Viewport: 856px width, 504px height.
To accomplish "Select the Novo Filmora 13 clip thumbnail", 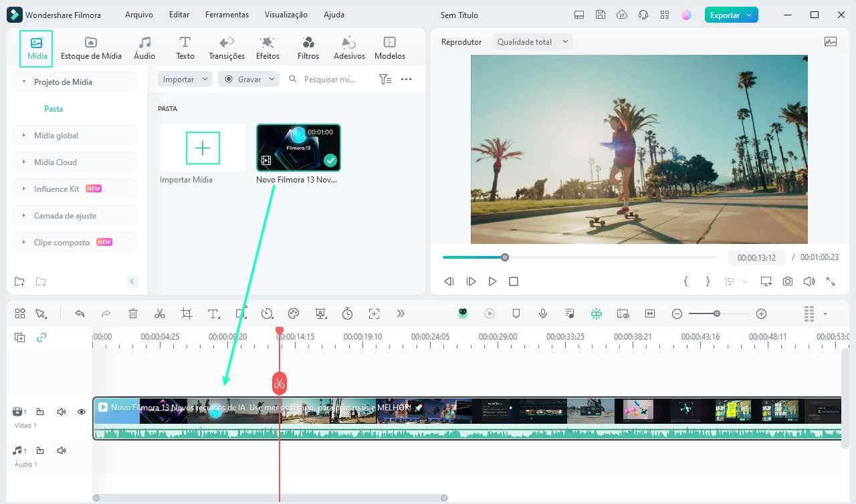I will [298, 148].
